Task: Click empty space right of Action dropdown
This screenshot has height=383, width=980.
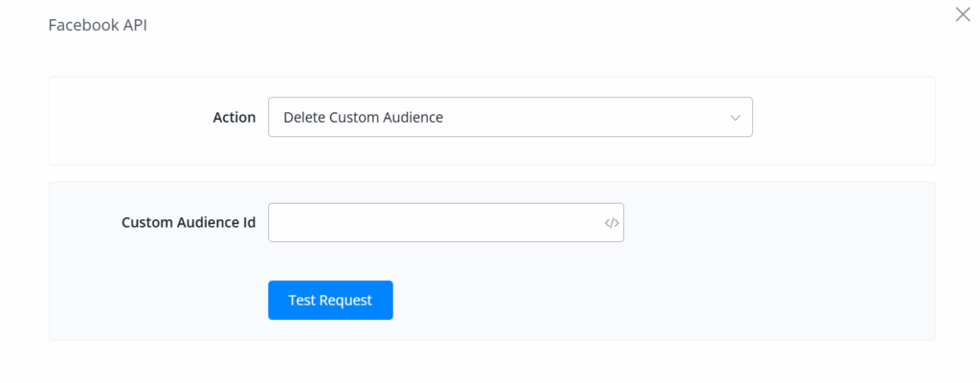Action: click(842, 118)
